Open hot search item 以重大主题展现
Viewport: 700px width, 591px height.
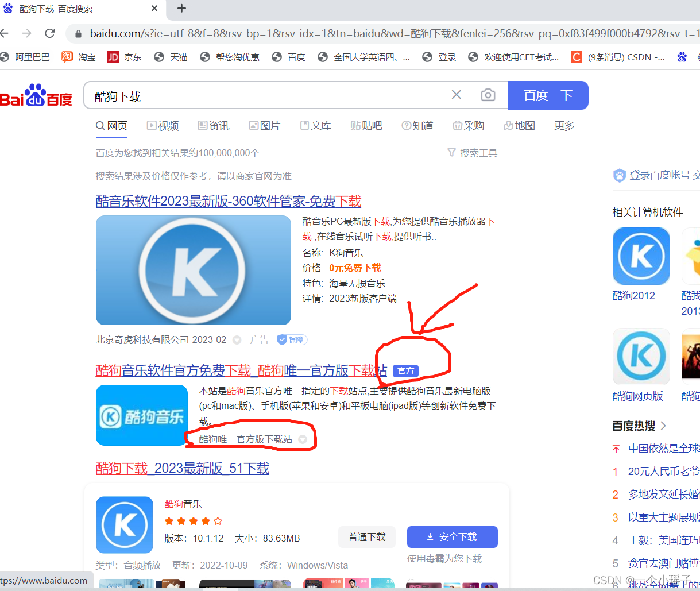tap(664, 517)
